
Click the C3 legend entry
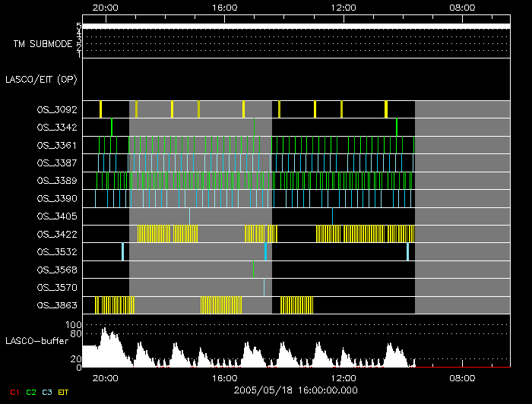(x=47, y=392)
